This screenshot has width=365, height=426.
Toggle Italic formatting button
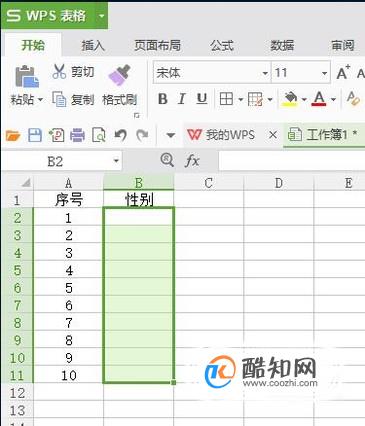182,99
